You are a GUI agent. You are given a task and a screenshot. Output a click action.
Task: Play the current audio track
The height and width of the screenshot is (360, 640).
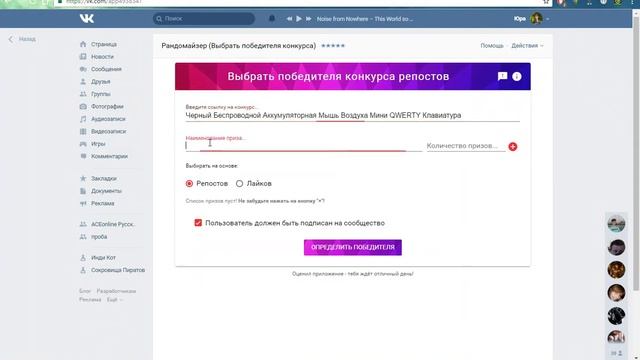299,19
